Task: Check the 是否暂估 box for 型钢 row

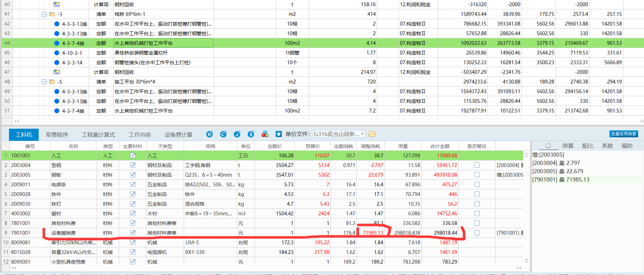Action: tap(477, 165)
